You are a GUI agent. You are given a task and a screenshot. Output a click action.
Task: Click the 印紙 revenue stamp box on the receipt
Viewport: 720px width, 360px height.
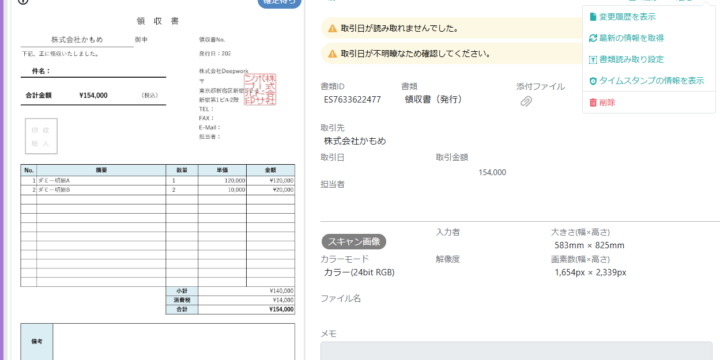click(x=41, y=136)
